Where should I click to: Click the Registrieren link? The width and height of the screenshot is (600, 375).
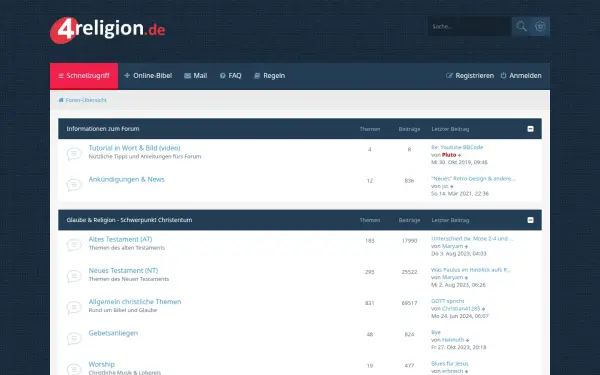pos(470,76)
